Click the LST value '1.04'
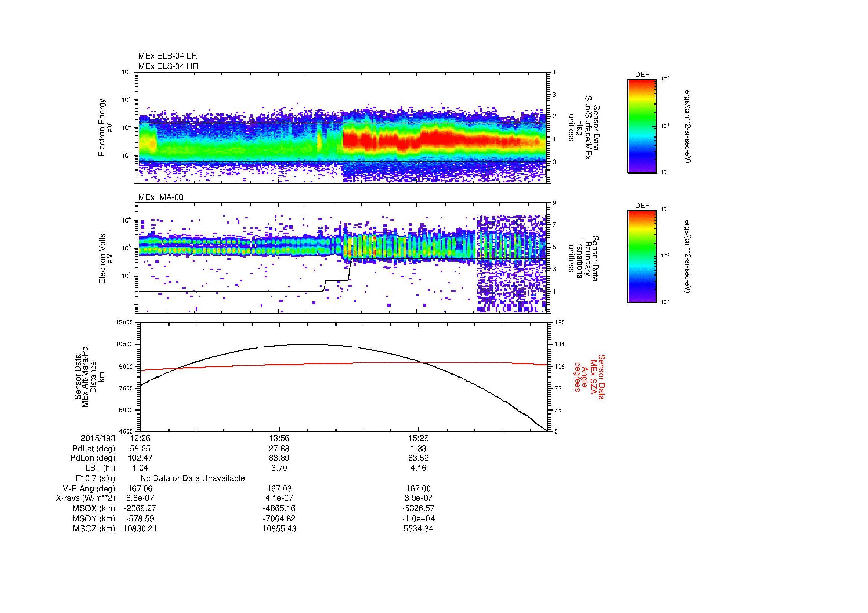This screenshot has width=868, height=613. (x=140, y=468)
